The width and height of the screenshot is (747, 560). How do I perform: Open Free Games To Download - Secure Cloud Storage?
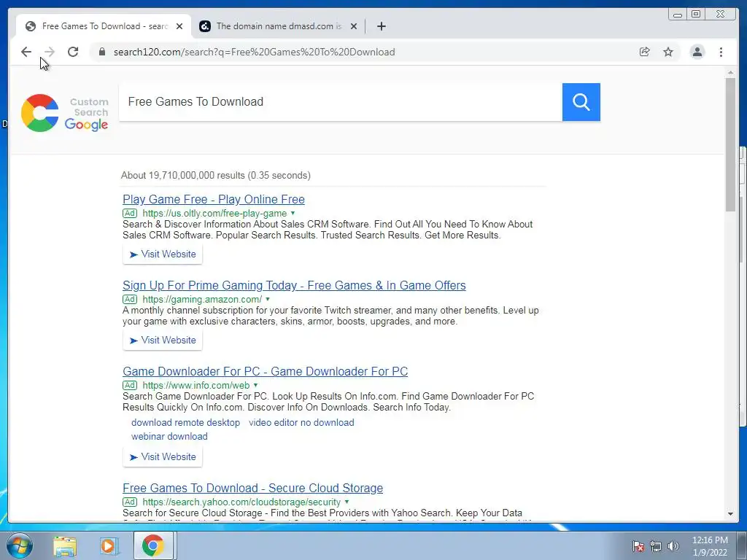coord(252,488)
